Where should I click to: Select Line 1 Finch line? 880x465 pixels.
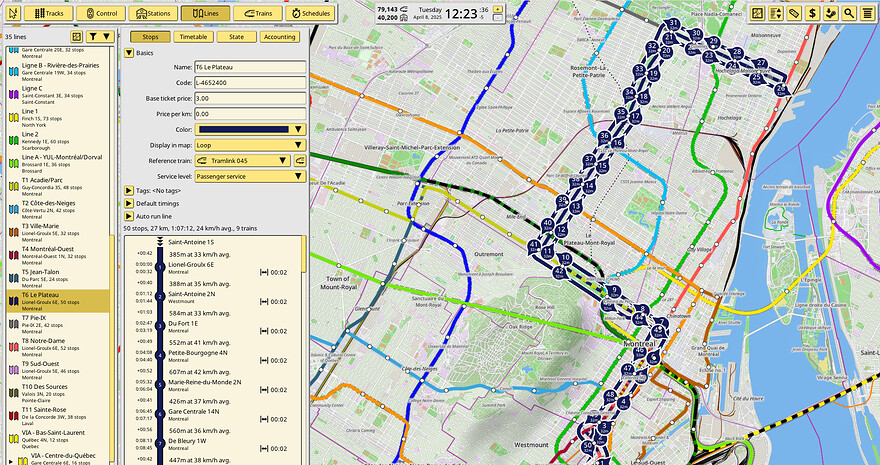pyautogui.click(x=58, y=118)
